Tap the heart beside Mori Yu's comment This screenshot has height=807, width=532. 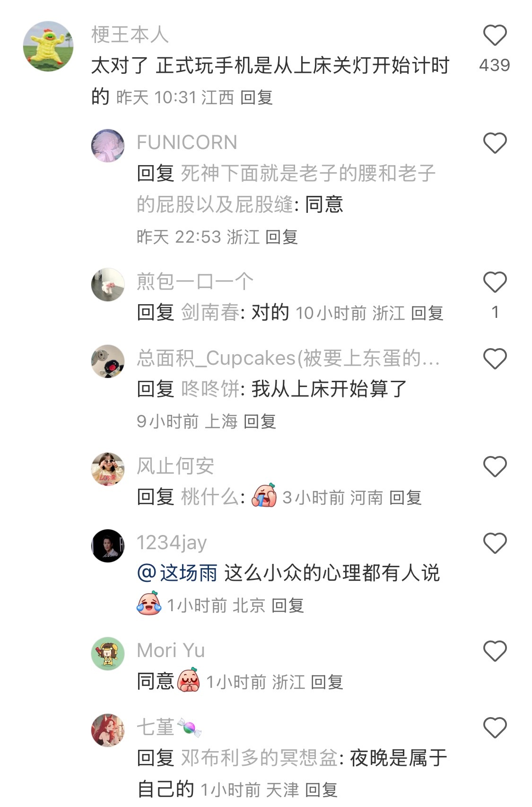click(495, 651)
